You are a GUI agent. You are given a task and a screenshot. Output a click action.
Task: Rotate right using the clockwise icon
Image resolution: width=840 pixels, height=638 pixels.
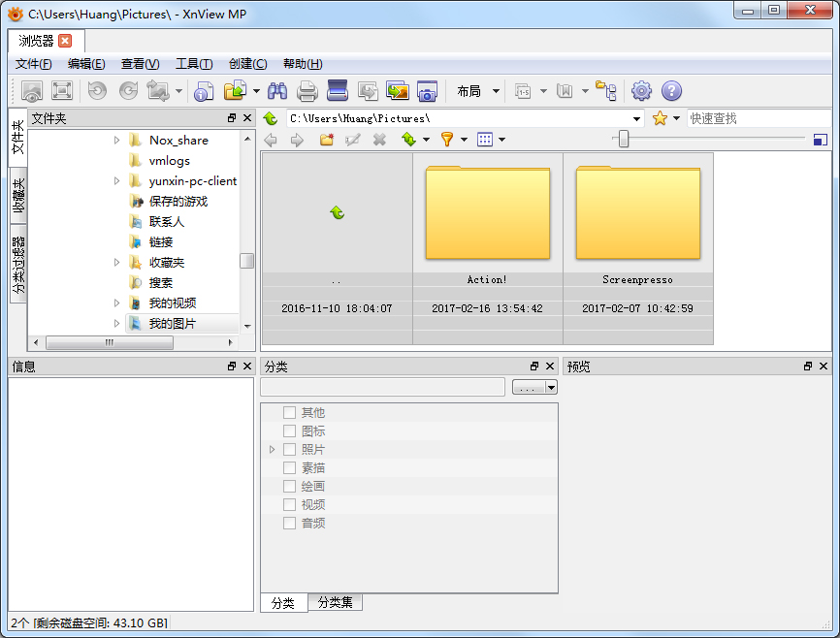[x=129, y=90]
